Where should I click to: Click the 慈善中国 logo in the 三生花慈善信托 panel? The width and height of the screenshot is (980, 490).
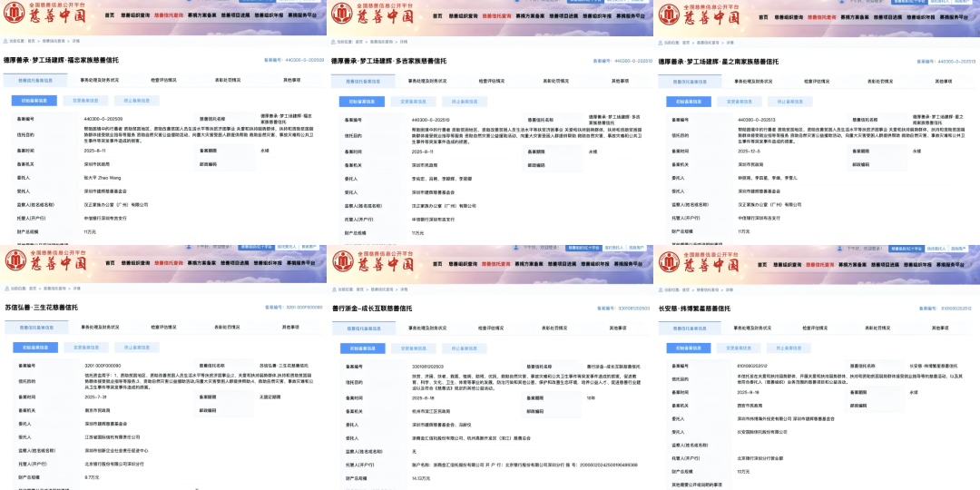click(45, 260)
